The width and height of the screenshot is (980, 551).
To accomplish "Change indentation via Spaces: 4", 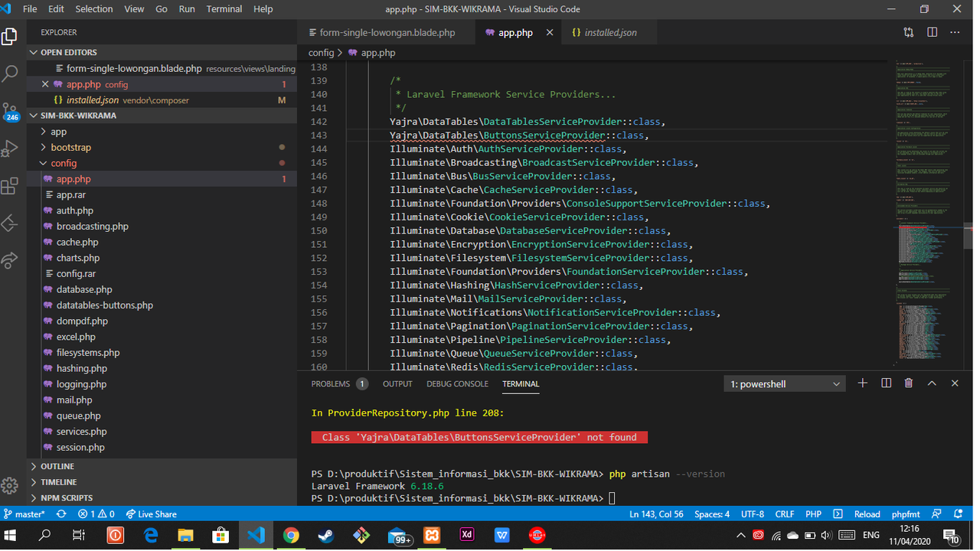I will click(x=712, y=514).
